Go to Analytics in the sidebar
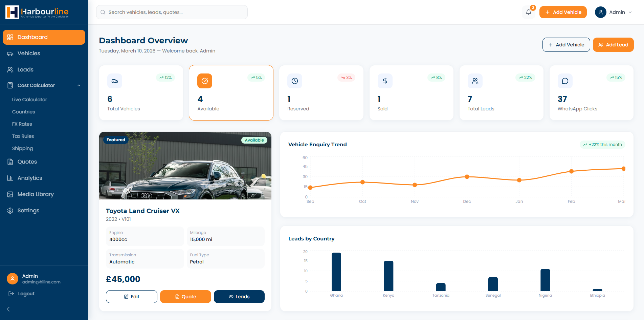644x320 pixels. [x=30, y=178]
